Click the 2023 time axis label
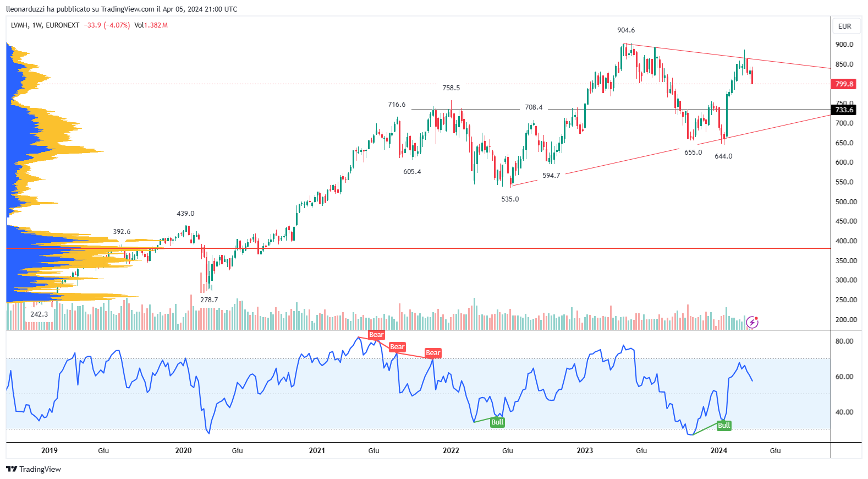 pyautogui.click(x=585, y=451)
